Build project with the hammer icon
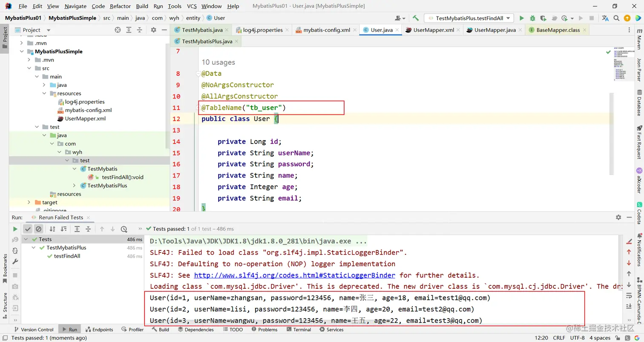The width and height of the screenshot is (644, 342). [416, 18]
